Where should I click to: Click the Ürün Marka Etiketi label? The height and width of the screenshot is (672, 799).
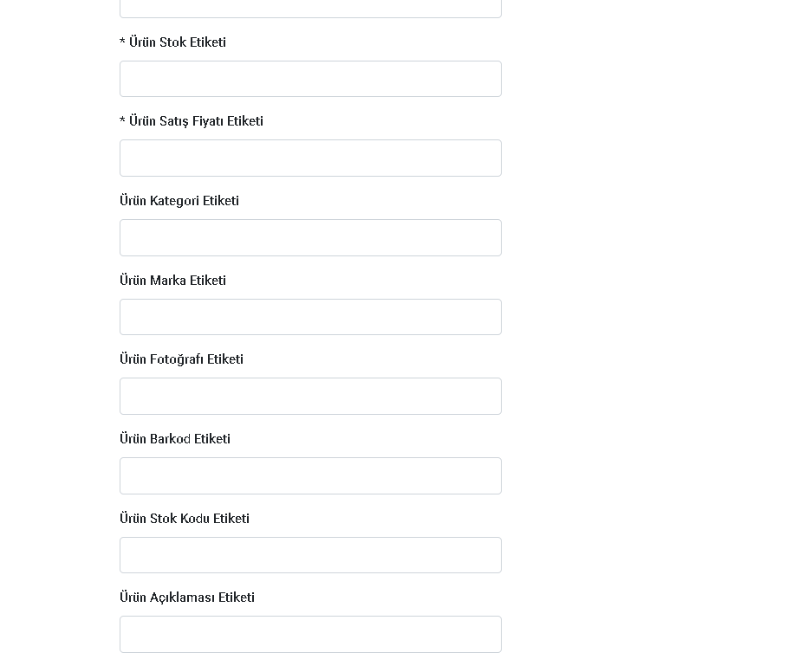(x=172, y=280)
